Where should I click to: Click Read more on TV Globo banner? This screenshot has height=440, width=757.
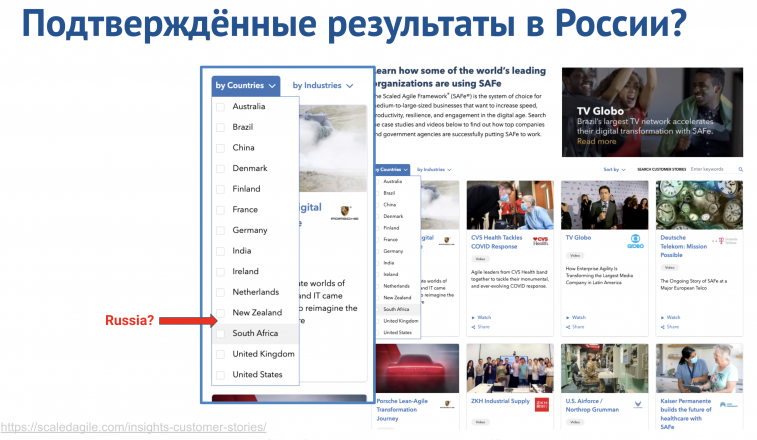point(596,142)
